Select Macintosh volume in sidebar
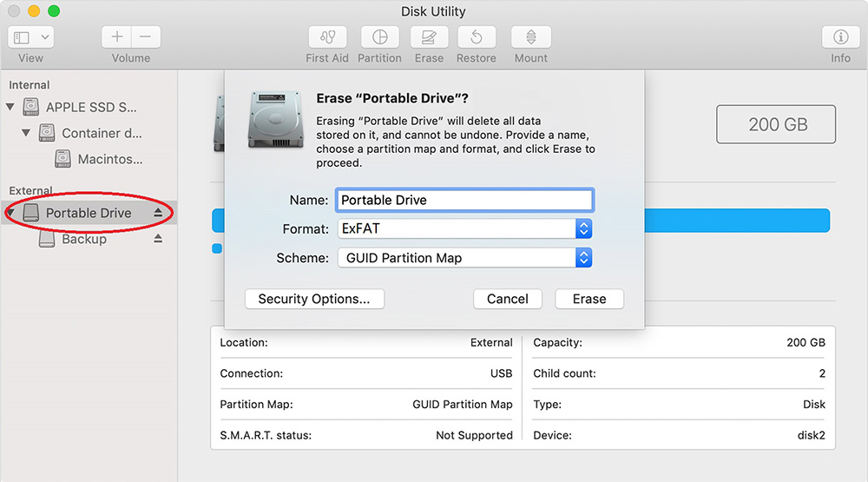The image size is (868, 482). click(108, 159)
